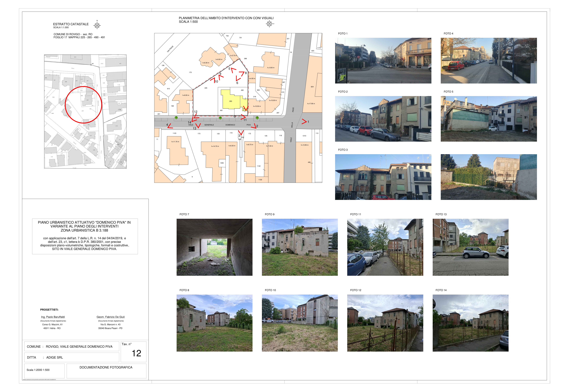Click the Tav. n° 12 box

(x=134, y=352)
